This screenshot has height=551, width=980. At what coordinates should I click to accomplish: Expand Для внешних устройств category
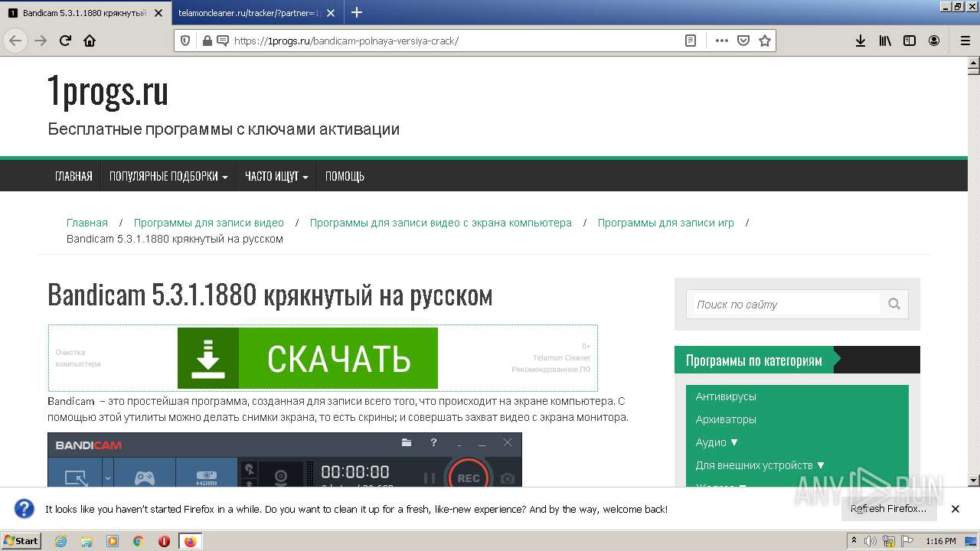[x=760, y=465]
